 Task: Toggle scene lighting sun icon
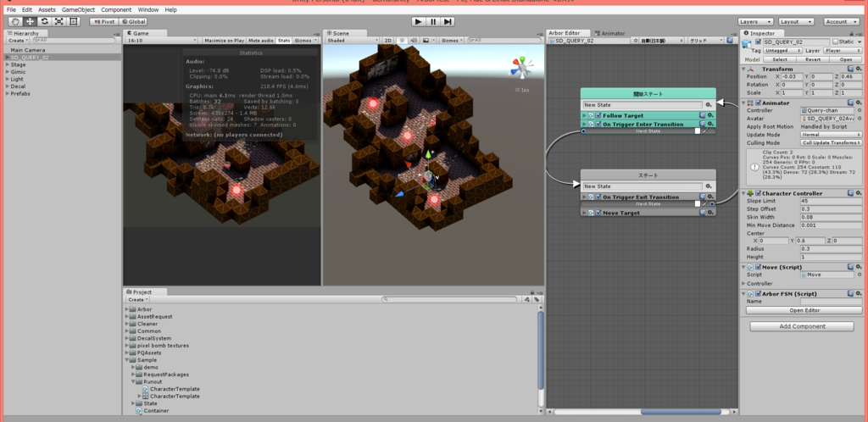403,41
